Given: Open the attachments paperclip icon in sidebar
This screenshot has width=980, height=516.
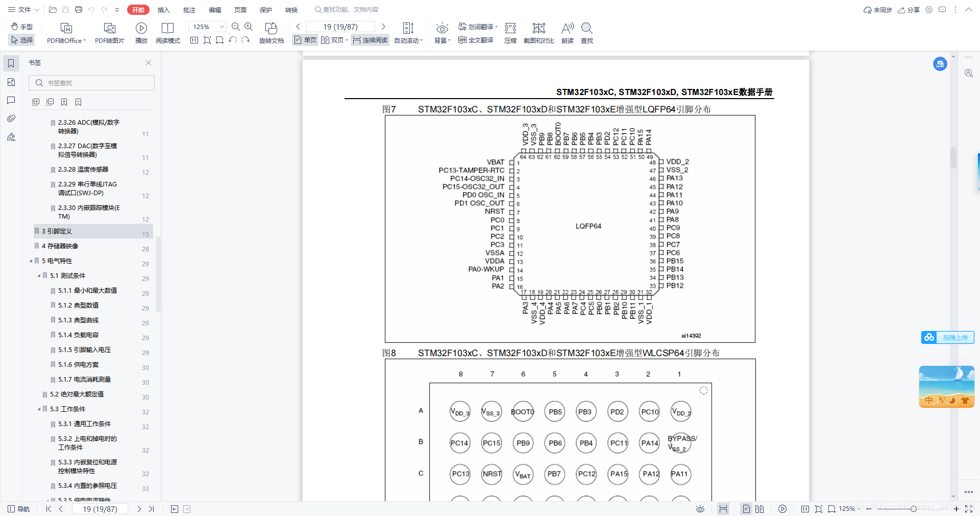Looking at the screenshot, I should point(11,119).
